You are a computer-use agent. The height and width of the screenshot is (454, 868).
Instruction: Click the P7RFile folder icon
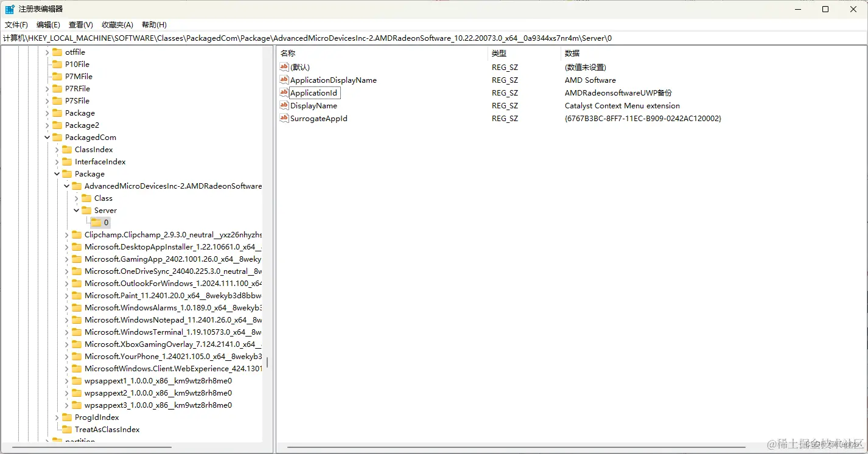57,89
